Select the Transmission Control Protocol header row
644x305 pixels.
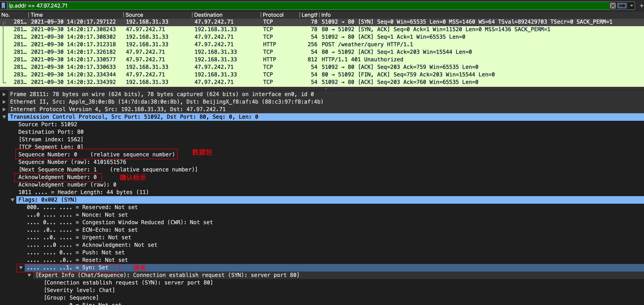[326, 117]
